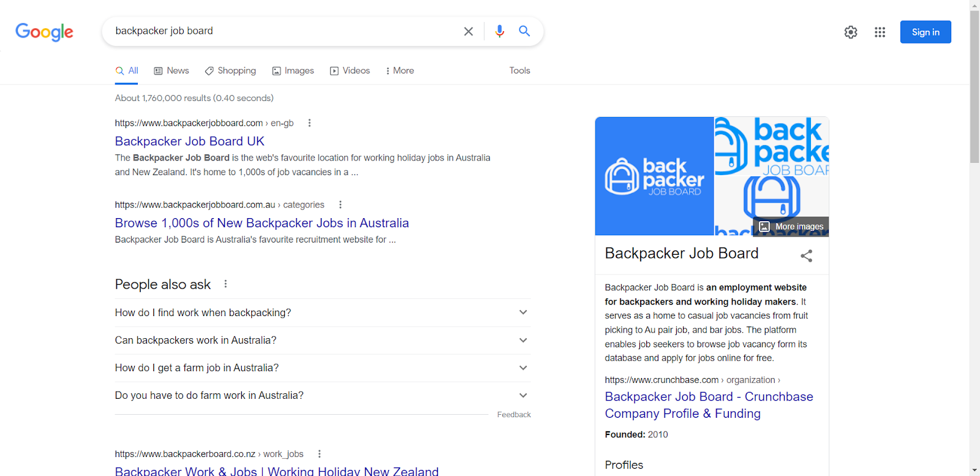Click More images in knowledge panel

point(791,227)
